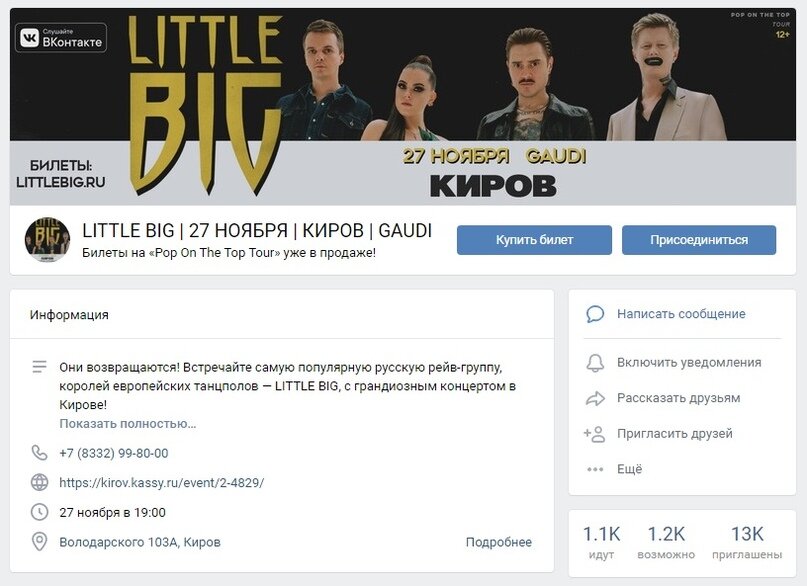
Task: Click the Володарского 103А address link
Action: [140, 542]
